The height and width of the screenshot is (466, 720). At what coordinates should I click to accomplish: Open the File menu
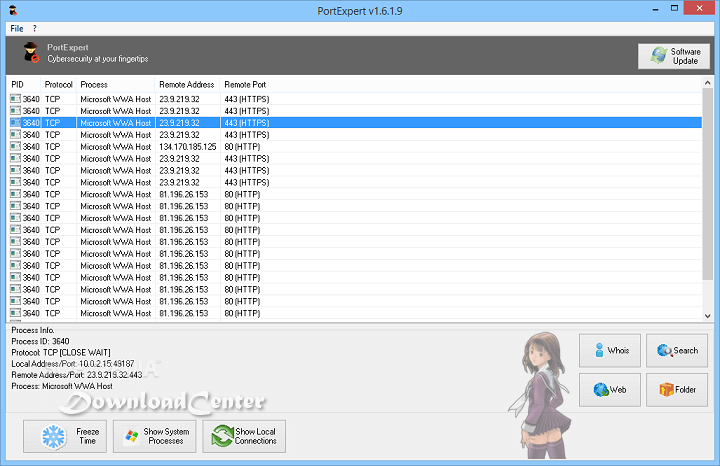coord(17,28)
